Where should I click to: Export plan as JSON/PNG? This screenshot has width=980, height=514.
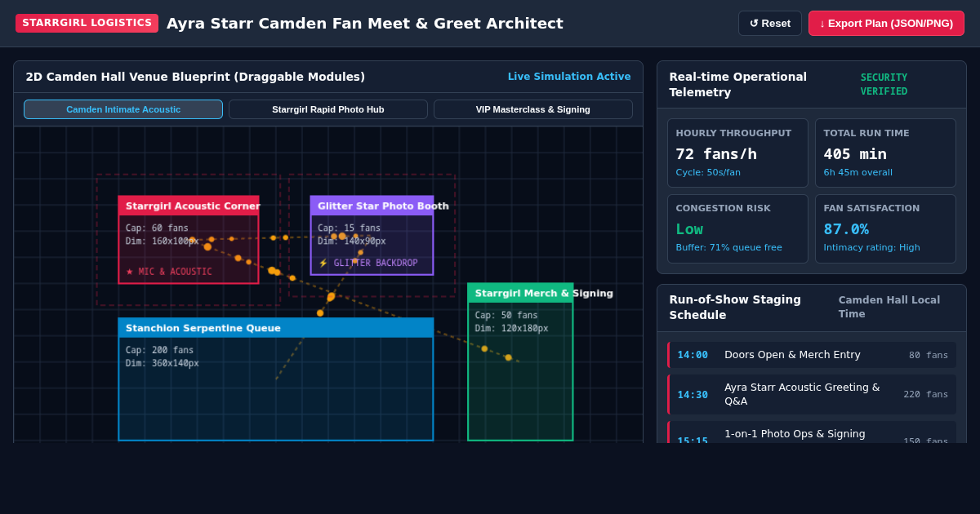886,23
